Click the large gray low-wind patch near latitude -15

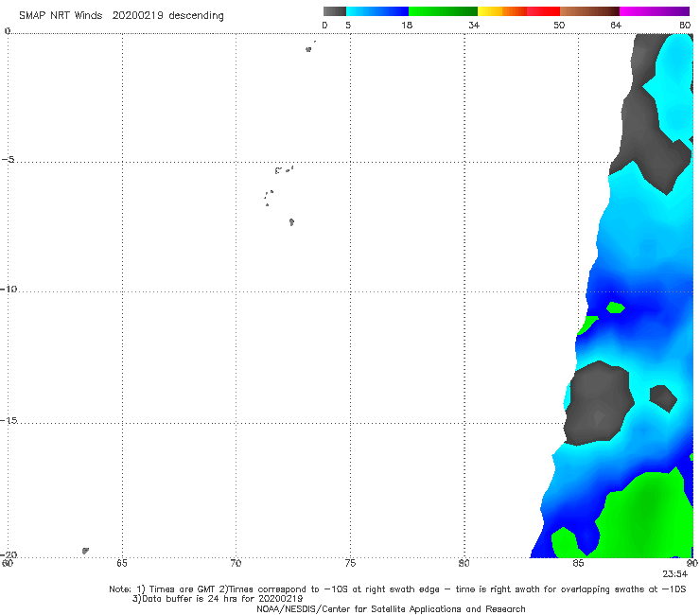coord(598,403)
